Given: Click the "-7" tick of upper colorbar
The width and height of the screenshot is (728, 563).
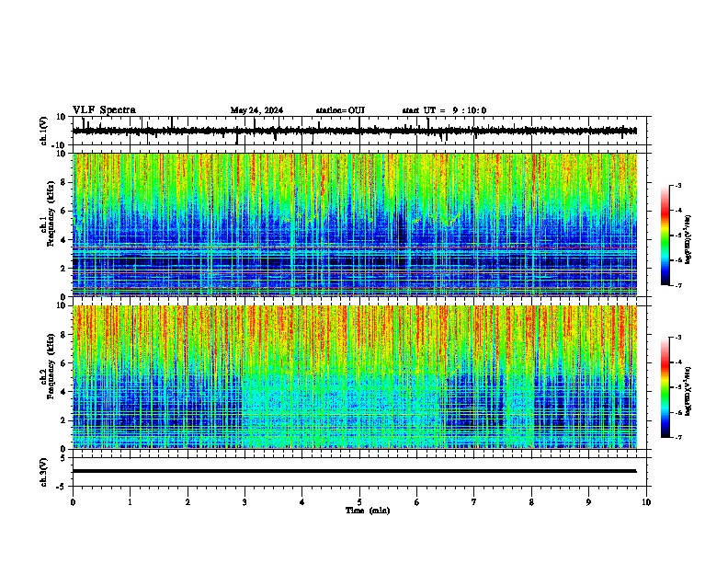Looking at the screenshot, I should pyautogui.click(x=677, y=285).
